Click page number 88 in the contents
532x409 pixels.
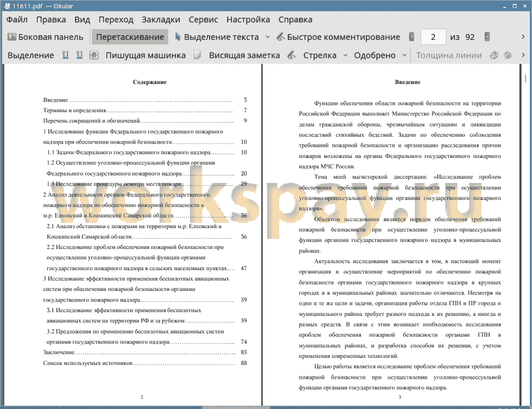(x=244, y=363)
